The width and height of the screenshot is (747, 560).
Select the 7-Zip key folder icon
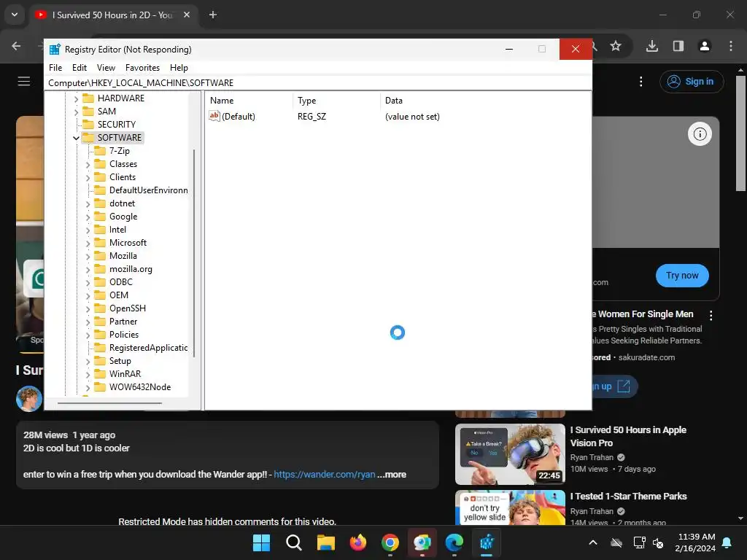99,150
